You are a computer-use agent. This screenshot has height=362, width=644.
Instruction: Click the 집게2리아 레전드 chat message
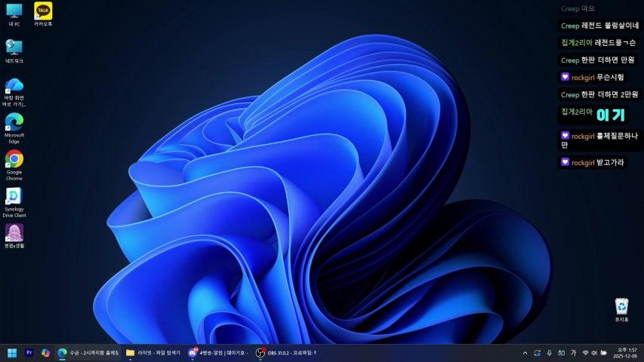point(599,43)
